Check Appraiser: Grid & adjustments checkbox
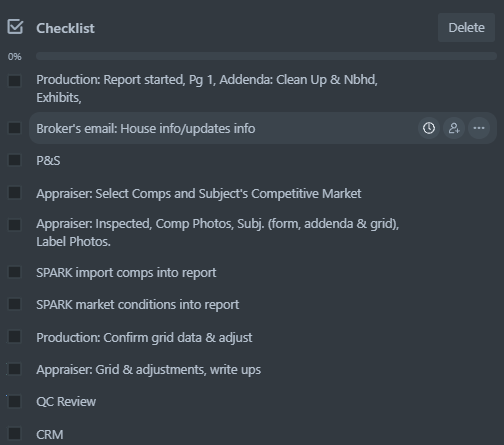 (x=14, y=369)
